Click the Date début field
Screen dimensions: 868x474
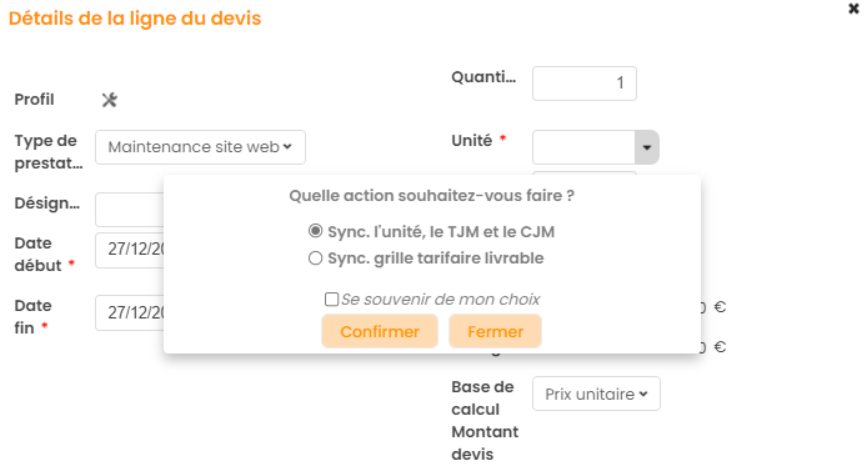pyautogui.click(x=130, y=250)
